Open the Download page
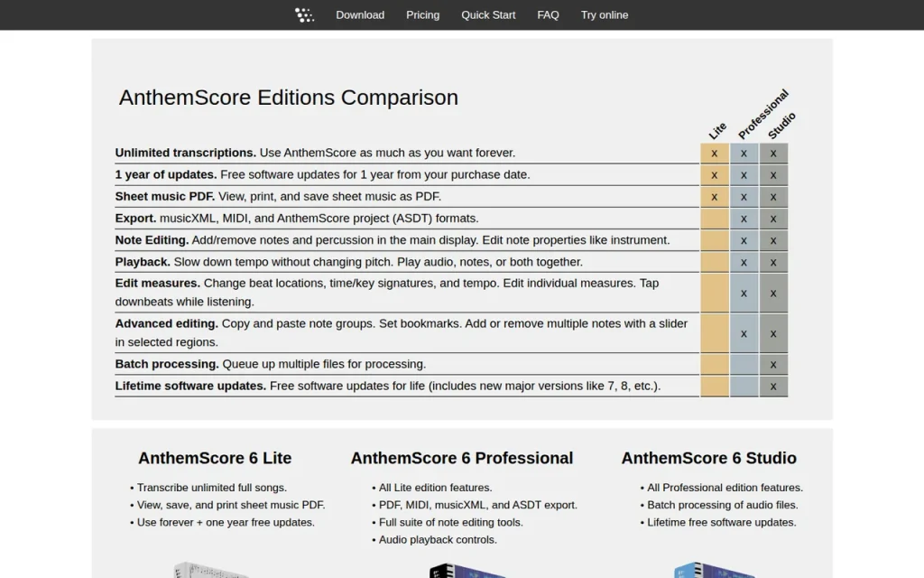 pyautogui.click(x=360, y=14)
